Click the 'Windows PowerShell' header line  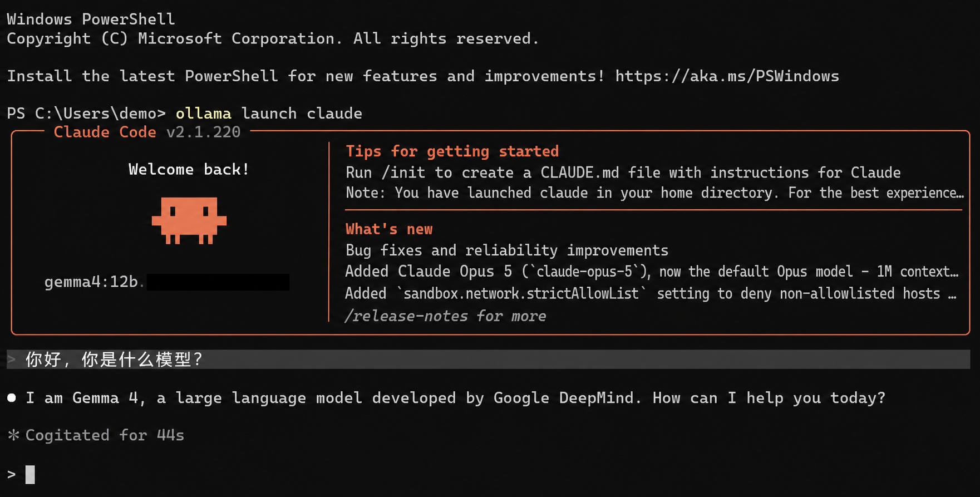coord(91,19)
